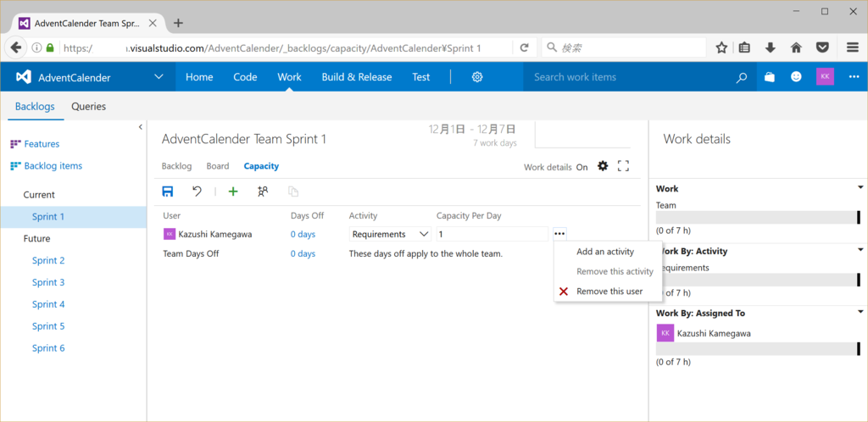
Task: Open Sprint 3 in sidebar
Action: pos(48,283)
